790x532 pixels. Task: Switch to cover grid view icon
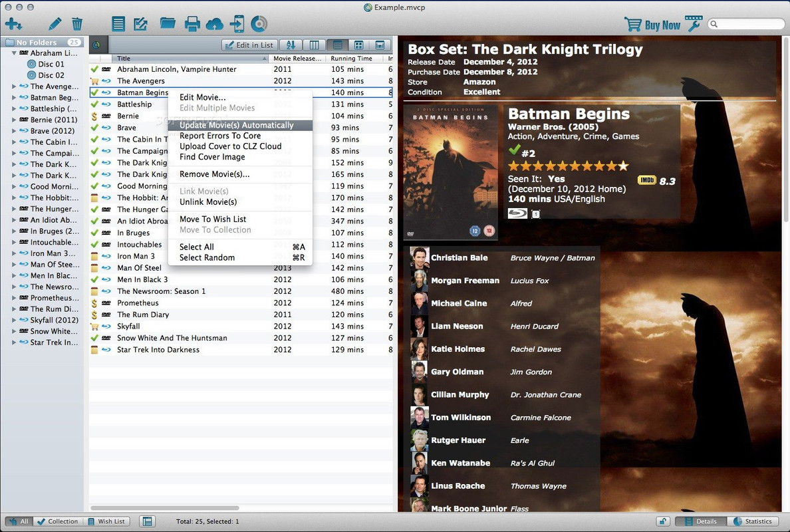358,45
